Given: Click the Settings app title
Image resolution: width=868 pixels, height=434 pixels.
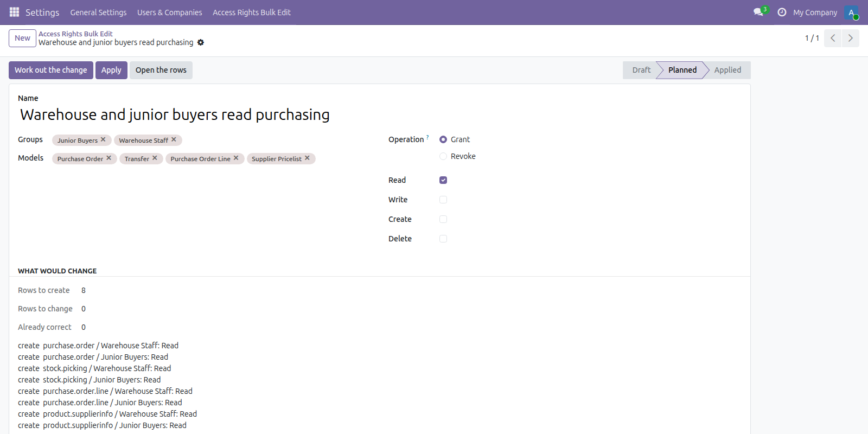Looking at the screenshot, I should tap(42, 12).
